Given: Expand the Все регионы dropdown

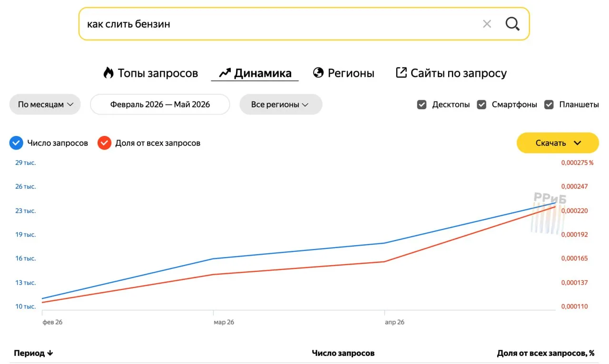Looking at the screenshot, I should click(281, 105).
